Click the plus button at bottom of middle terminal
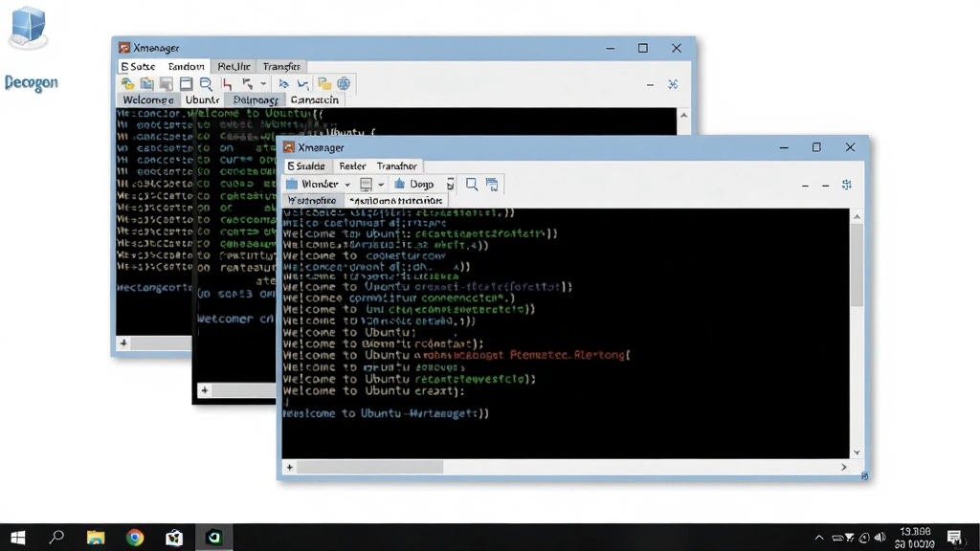The image size is (980, 551). 205,390
